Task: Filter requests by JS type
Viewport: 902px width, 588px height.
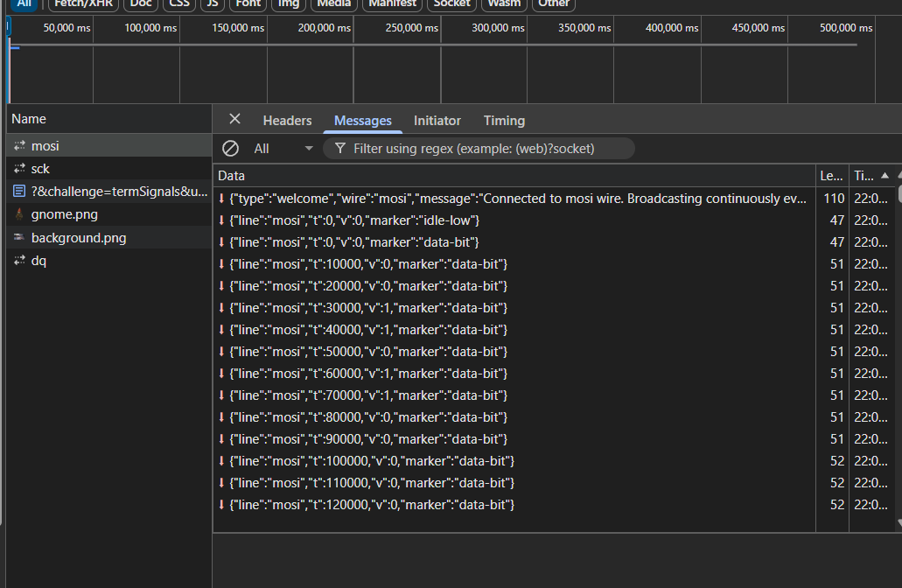Action: tap(213, 3)
